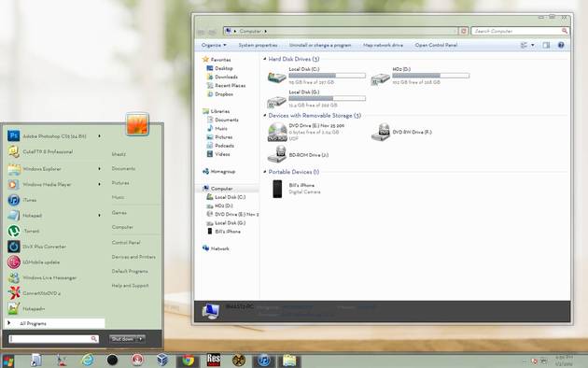
Task: Click System properties in Explorer toolbar
Action: point(258,45)
